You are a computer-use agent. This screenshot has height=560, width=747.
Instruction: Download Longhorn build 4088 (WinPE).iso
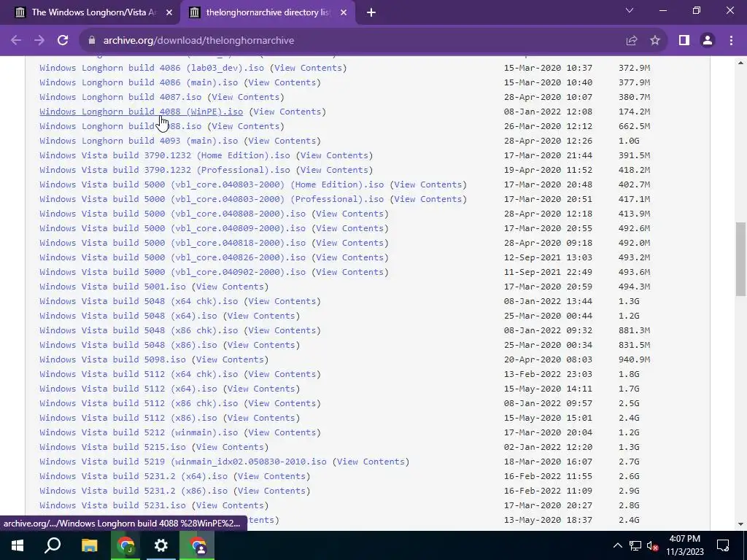tap(141, 112)
